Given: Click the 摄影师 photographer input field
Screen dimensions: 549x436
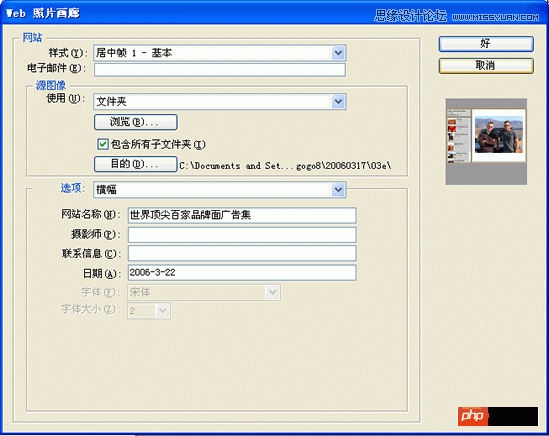Looking at the screenshot, I should coord(242,235).
